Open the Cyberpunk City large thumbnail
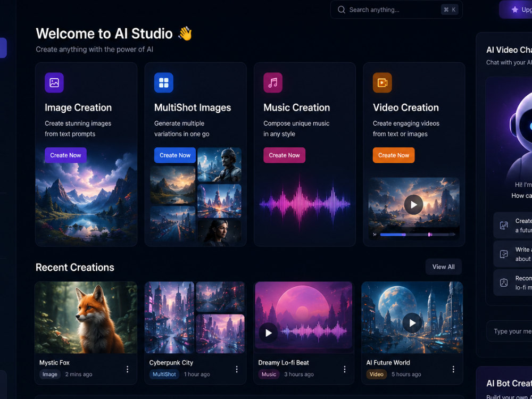This screenshot has height=399, width=532. coord(169,317)
